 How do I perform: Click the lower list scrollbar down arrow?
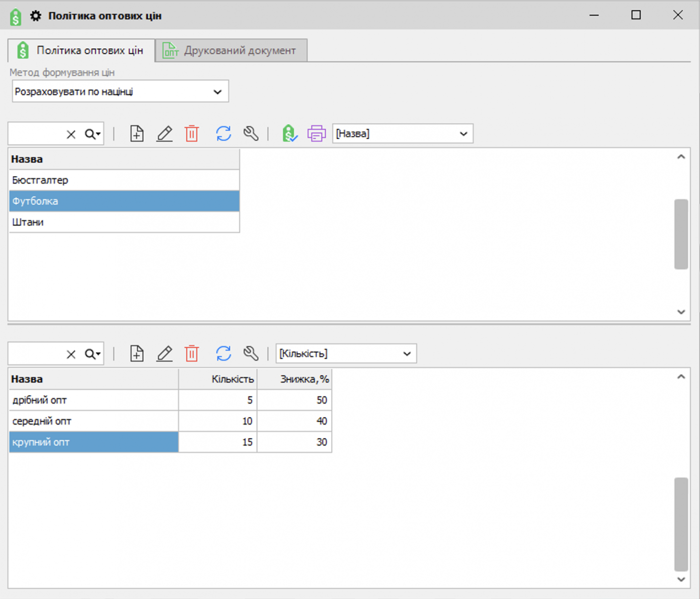(681, 579)
